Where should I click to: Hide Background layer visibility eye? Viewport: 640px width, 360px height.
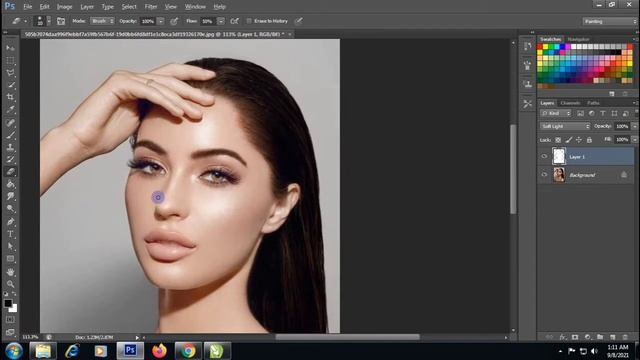pyautogui.click(x=544, y=175)
